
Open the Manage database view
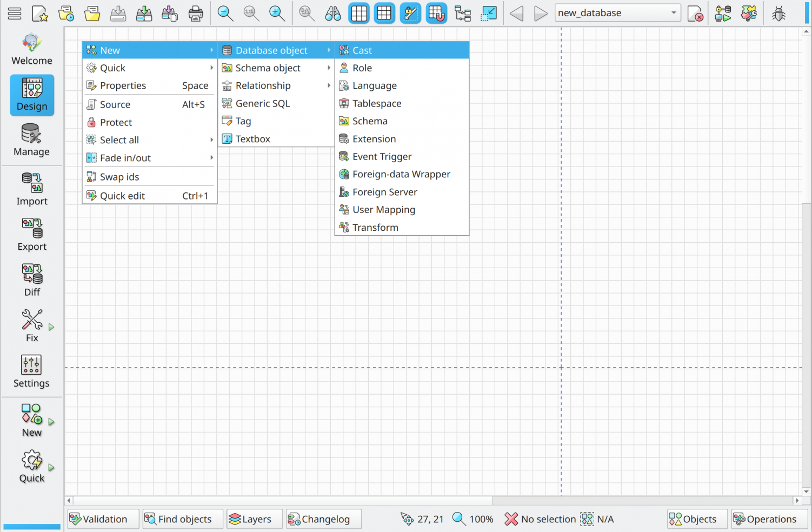[x=32, y=141]
